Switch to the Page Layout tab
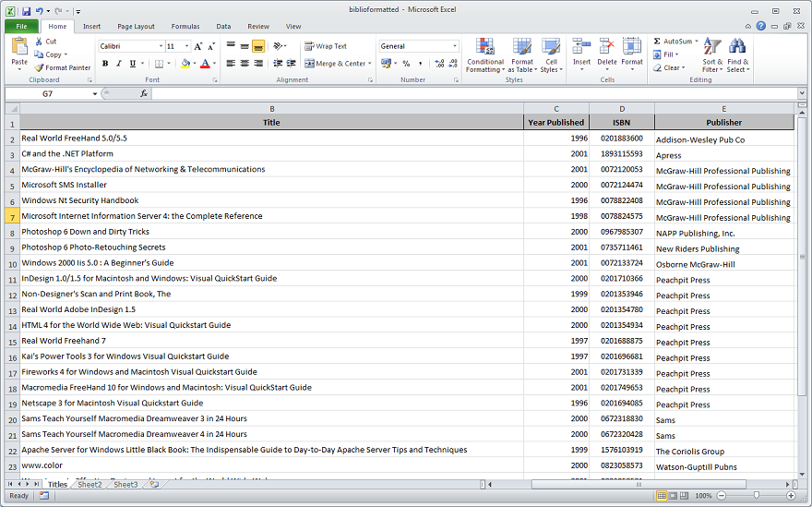Screen dimensions: 812x507 pyautogui.click(x=136, y=27)
